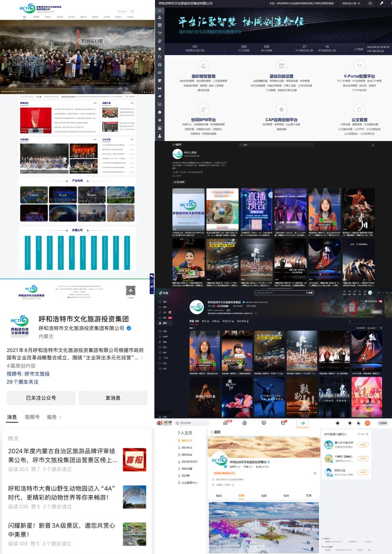392x554 pixels.
Task: Expand Weibo profile details down arrow
Action: click(x=315, y=473)
